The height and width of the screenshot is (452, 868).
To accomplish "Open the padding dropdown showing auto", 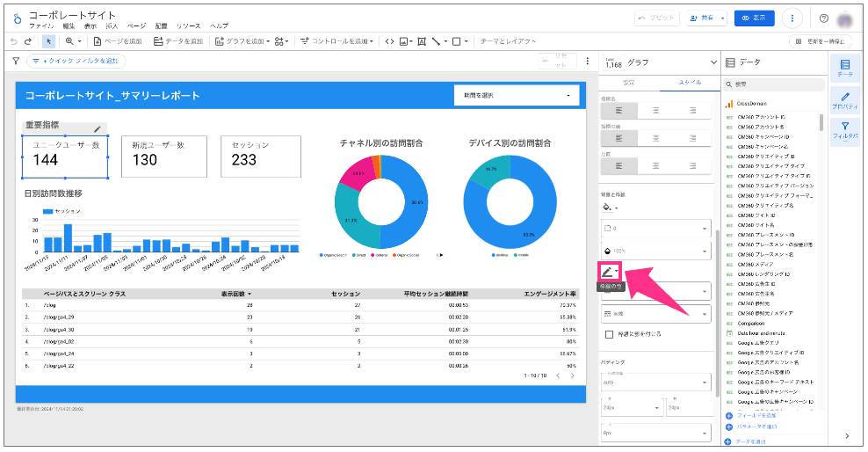I will click(x=656, y=383).
